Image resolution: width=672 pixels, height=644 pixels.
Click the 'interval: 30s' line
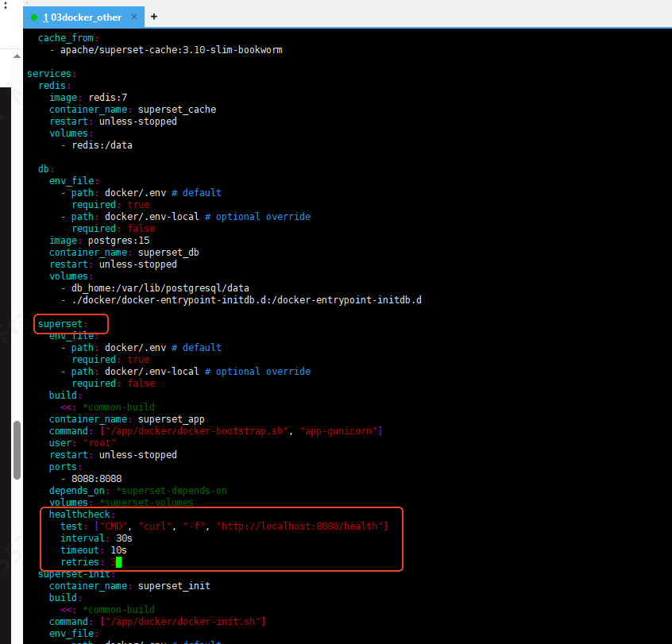click(x=96, y=538)
